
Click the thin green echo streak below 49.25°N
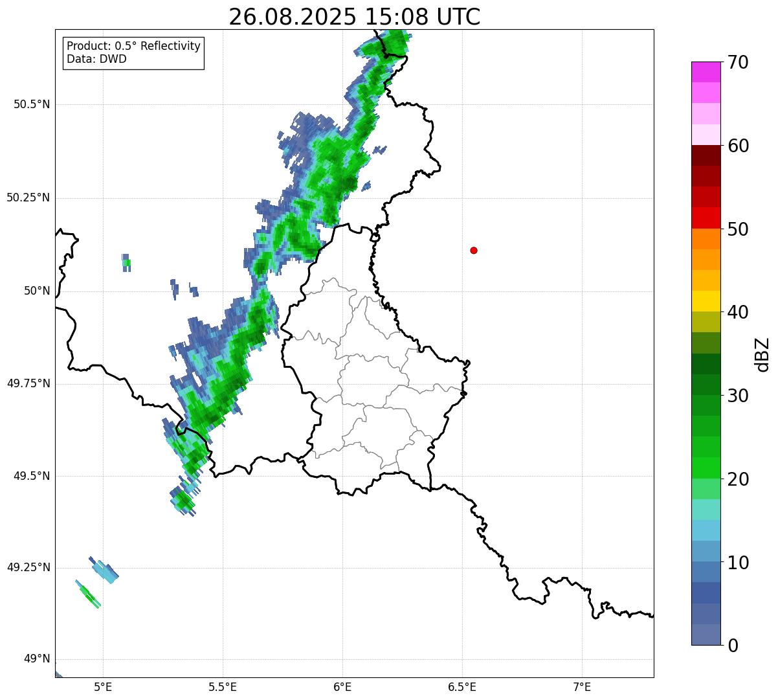[88, 594]
